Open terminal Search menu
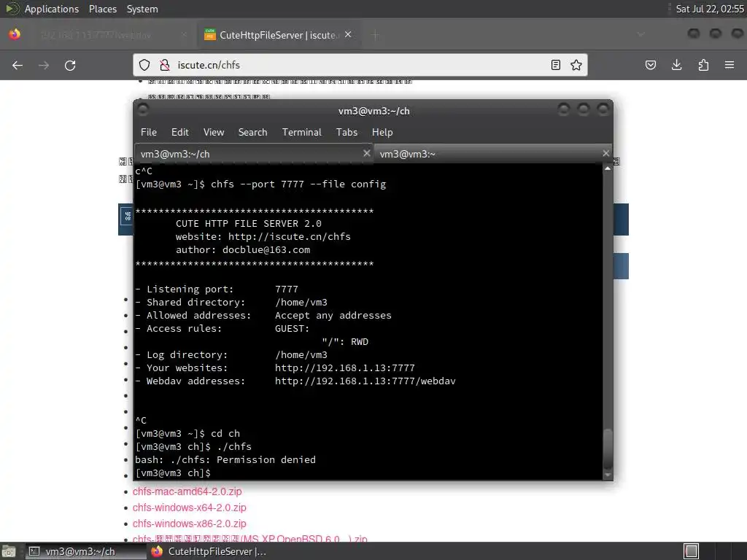The image size is (747, 560). point(252,133)
